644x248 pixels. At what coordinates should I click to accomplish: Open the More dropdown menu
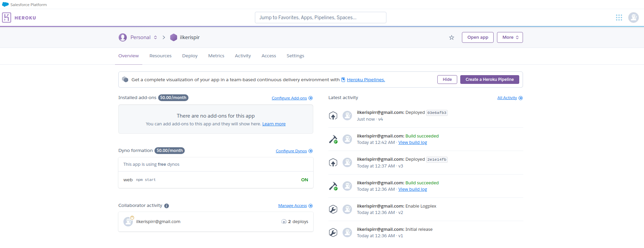tap(510, 37)
